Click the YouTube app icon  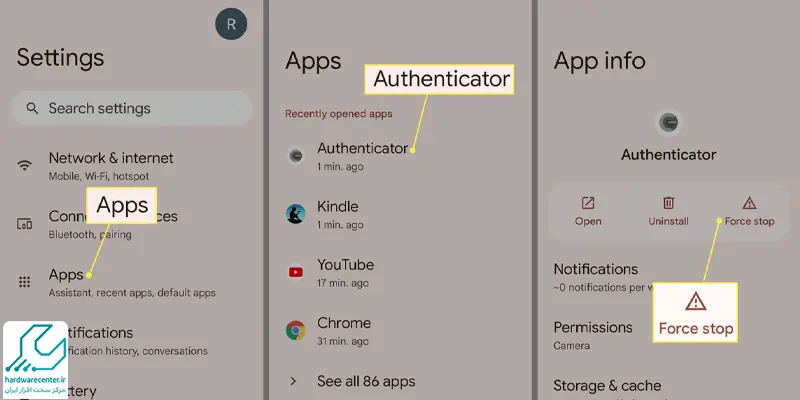coord(295,272)
